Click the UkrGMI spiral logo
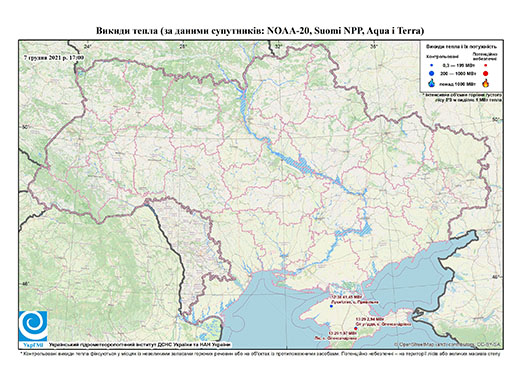The image size is (520, 368). point(33,326)
